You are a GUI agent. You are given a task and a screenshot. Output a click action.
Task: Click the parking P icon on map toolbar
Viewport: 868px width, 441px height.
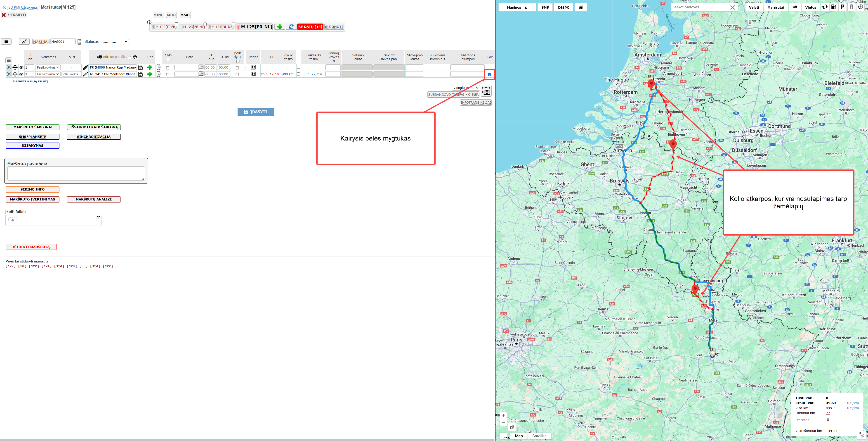(842, 7)
